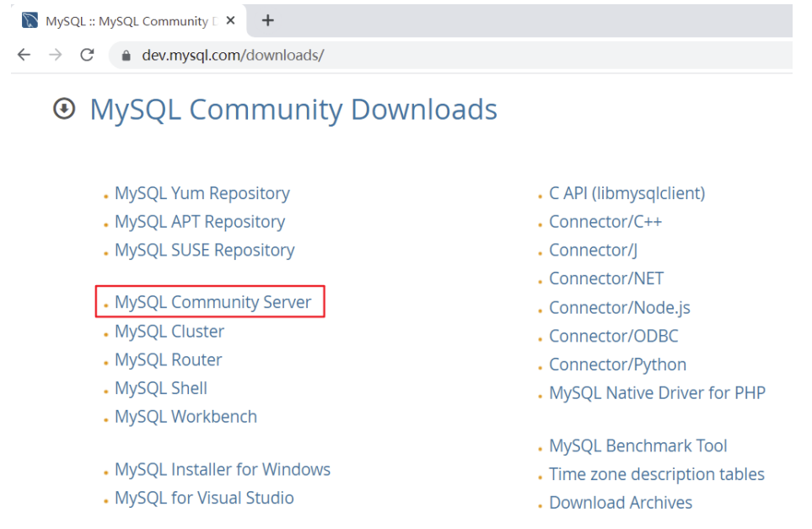The height and width of the screenshot is (529, 812).
Task: Click the MySQL Community Downloads heading
Action: click(x=293, y=110)
